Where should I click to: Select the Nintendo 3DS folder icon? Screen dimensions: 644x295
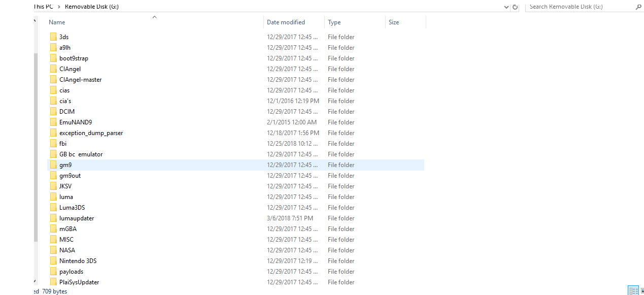click(x=54, y=261)
